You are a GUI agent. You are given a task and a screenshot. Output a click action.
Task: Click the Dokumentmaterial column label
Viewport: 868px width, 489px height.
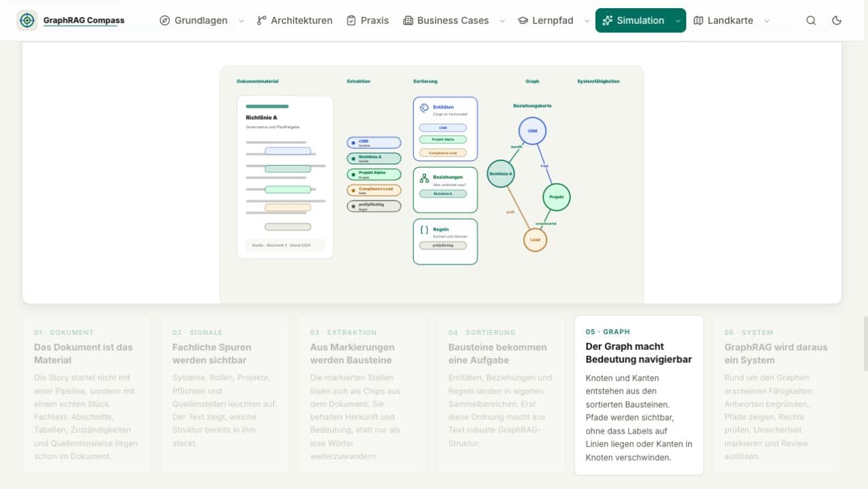tap(258, 81)
